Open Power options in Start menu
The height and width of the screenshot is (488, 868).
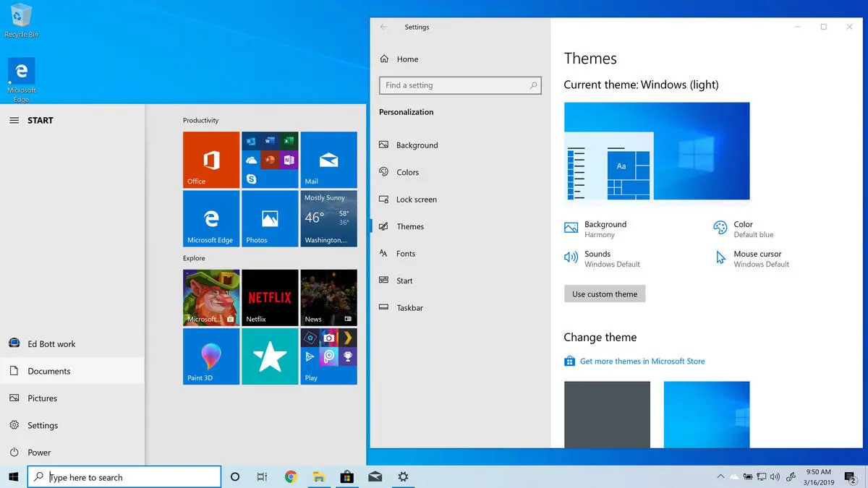point(72,452)
